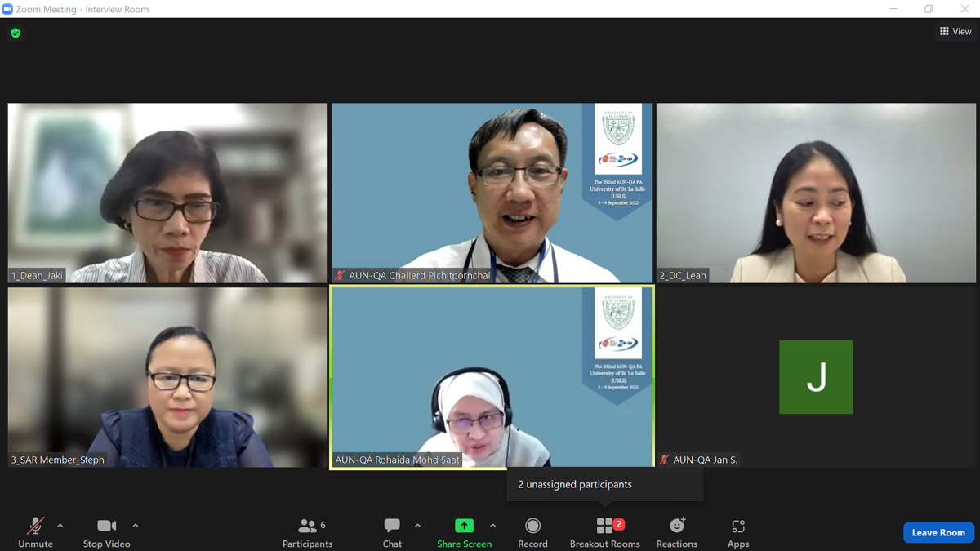Open Breakout Rooms
Image resolution: width=980 pixels, height=551 pixels.
tap(604, 531)
